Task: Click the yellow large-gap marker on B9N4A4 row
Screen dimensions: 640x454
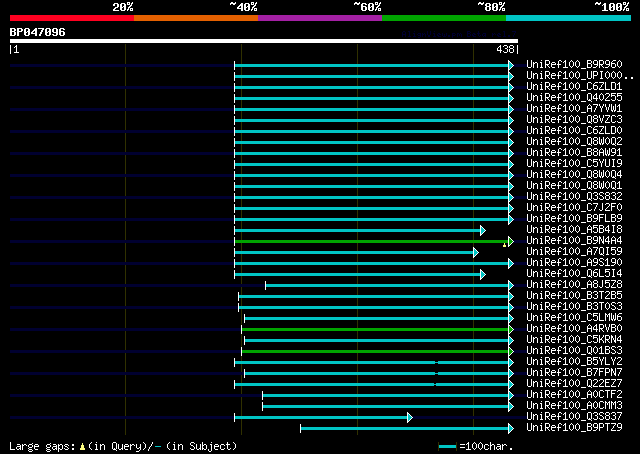Action: pyautogui.click(x=504, y=245)
